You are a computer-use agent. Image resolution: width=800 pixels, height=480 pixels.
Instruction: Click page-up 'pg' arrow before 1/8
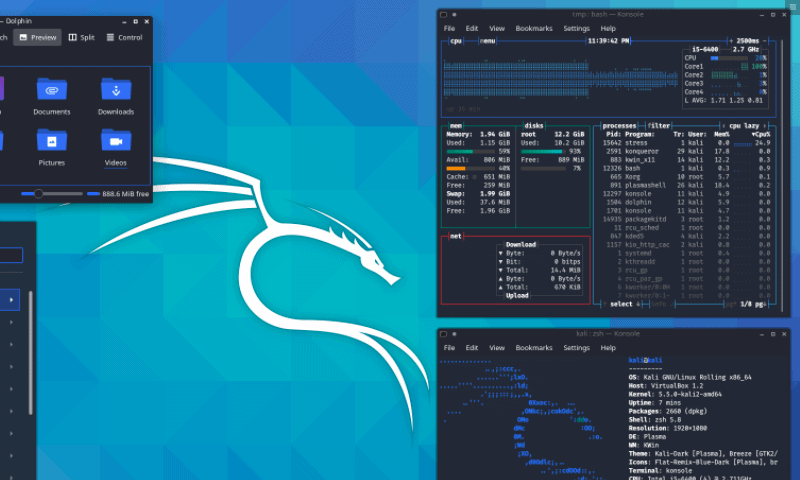tap(731, 304)
